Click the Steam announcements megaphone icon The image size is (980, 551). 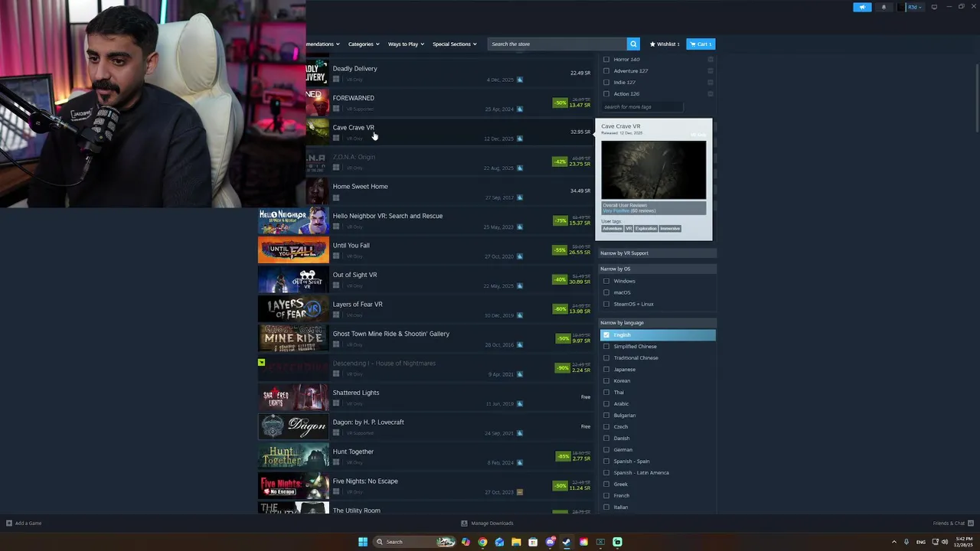862,7
